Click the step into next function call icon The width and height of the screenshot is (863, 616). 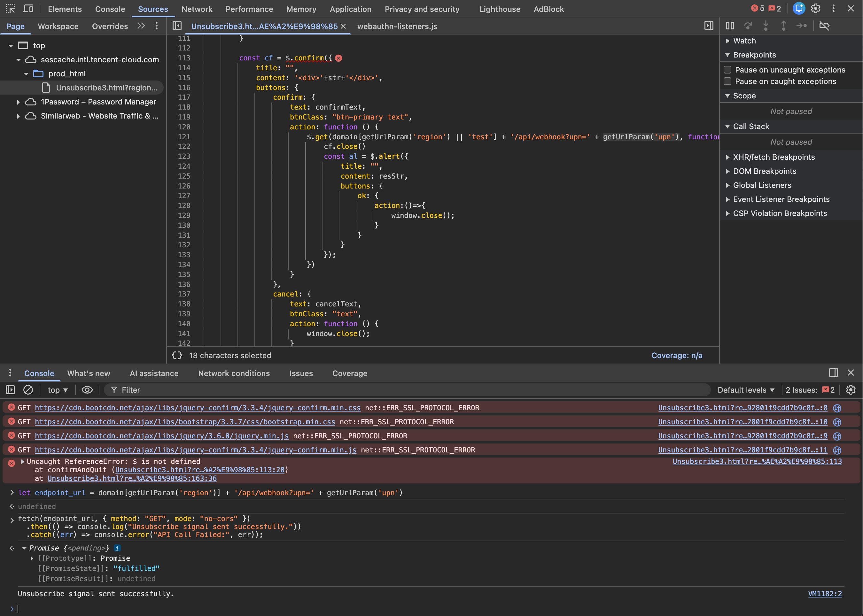[766, 26]
